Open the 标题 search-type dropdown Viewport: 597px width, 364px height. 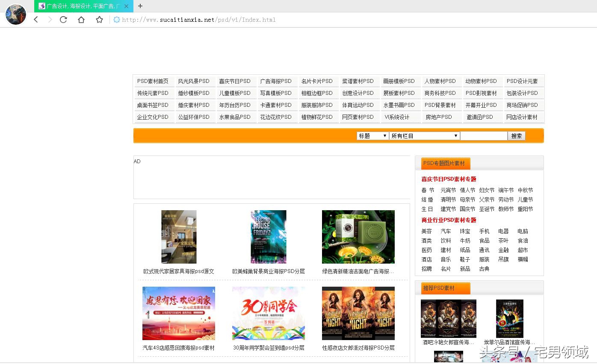(372, 135)
